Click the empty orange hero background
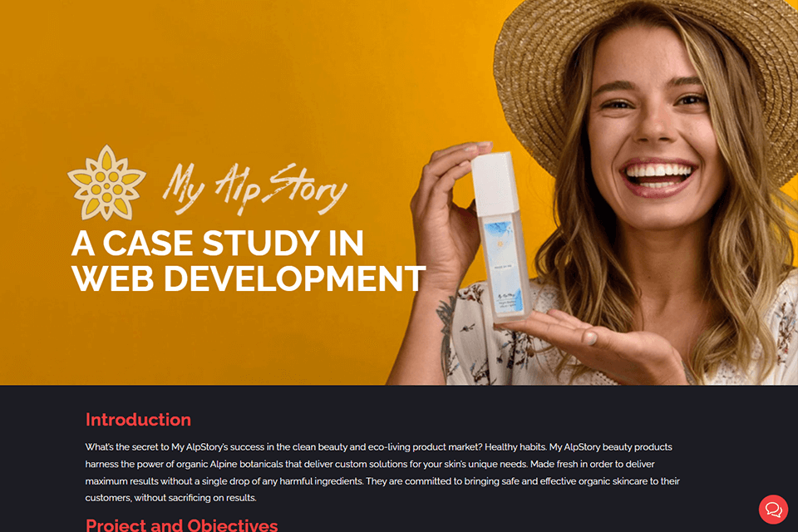This screenshot has width=798, height=532. [204, 76]
